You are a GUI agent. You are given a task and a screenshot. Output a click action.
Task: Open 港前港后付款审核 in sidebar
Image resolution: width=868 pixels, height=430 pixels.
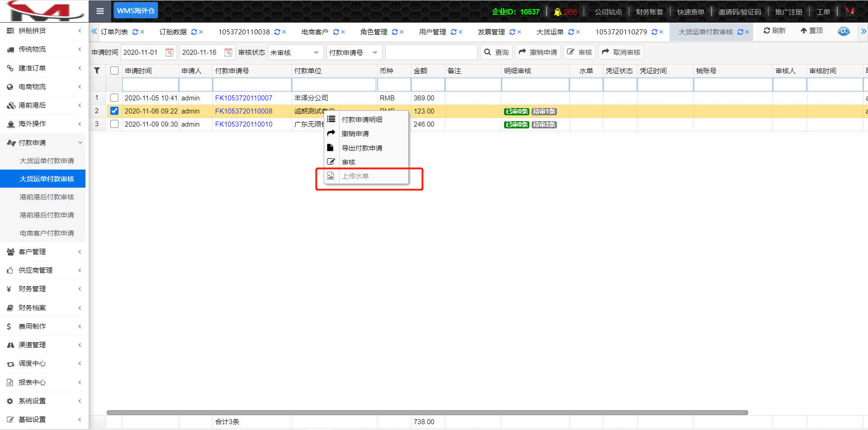tap(47, 197)
